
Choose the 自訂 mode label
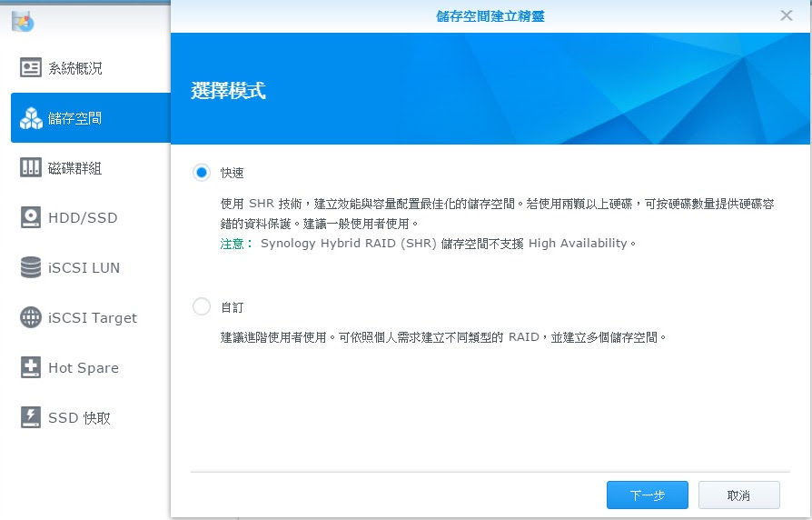[x=232, y=307]
